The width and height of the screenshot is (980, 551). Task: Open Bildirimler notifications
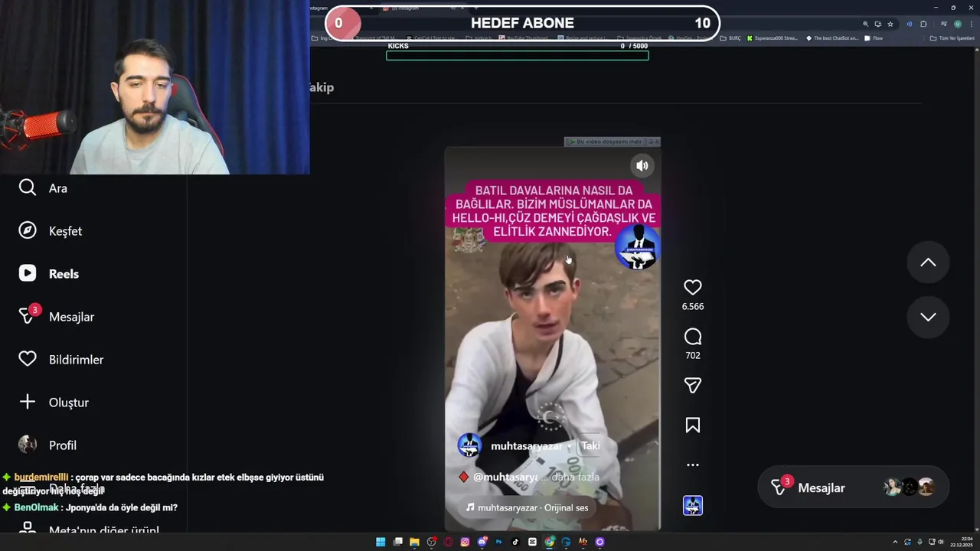60,360
